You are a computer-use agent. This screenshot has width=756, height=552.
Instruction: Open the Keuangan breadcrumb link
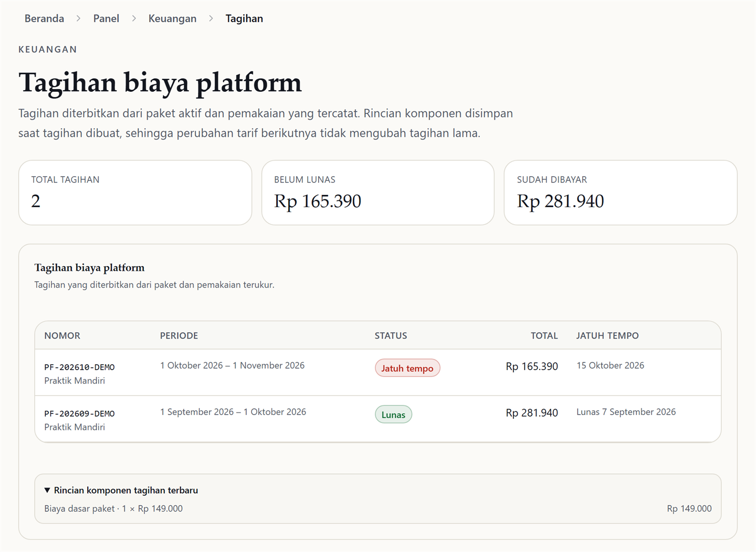pyautogui.click(x=172, y=18)
